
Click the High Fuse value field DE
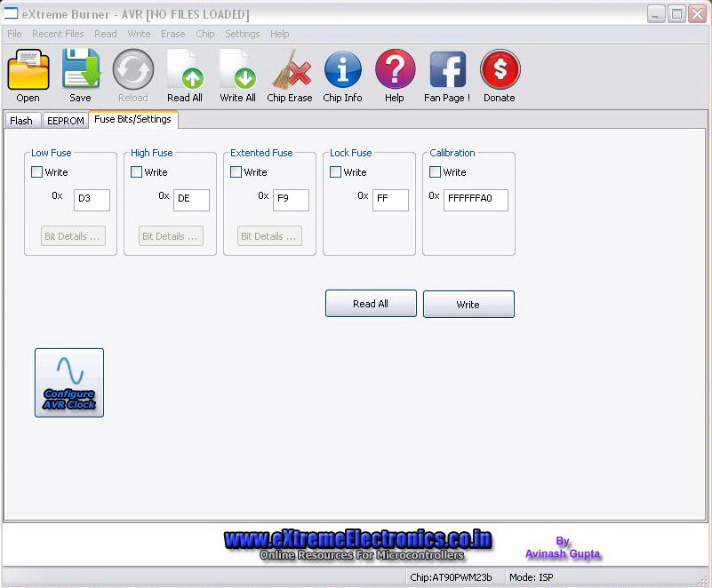tap(191, 200)
